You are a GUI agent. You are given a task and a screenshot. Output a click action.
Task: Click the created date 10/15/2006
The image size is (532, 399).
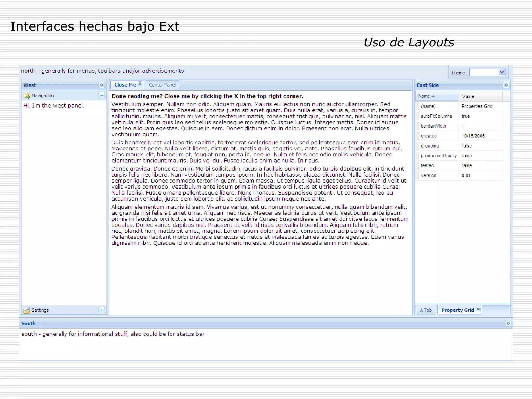tap(473, 136)
